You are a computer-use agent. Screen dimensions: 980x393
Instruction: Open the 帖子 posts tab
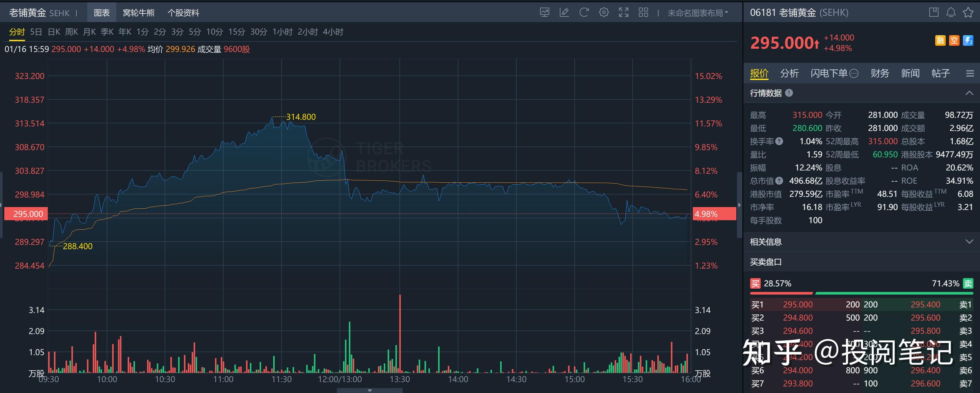(941, 73)
